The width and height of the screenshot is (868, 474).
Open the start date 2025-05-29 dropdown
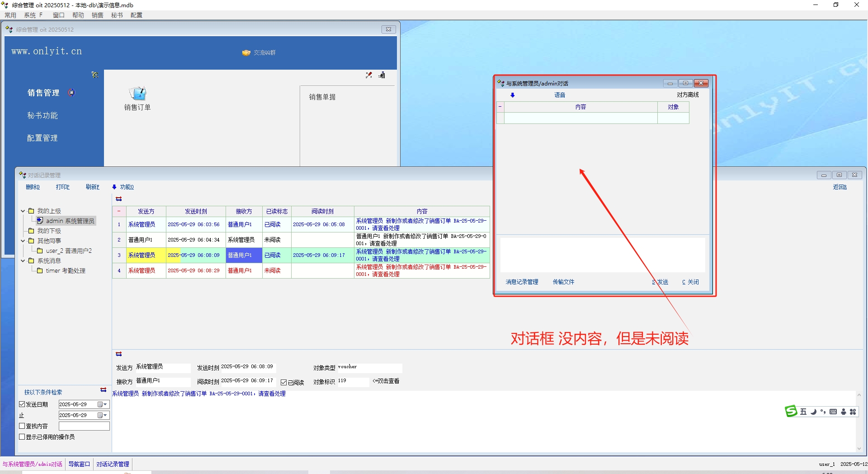point(105,404)
